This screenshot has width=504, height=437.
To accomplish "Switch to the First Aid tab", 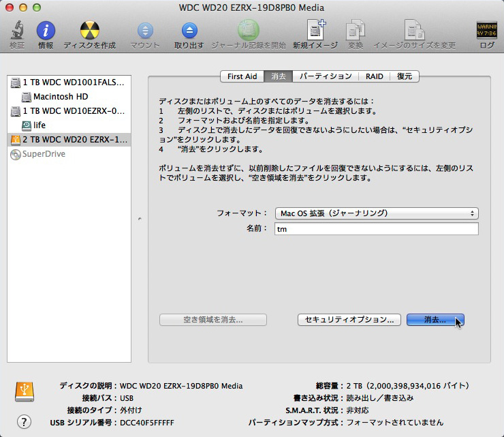I will [x=242, y=76].
